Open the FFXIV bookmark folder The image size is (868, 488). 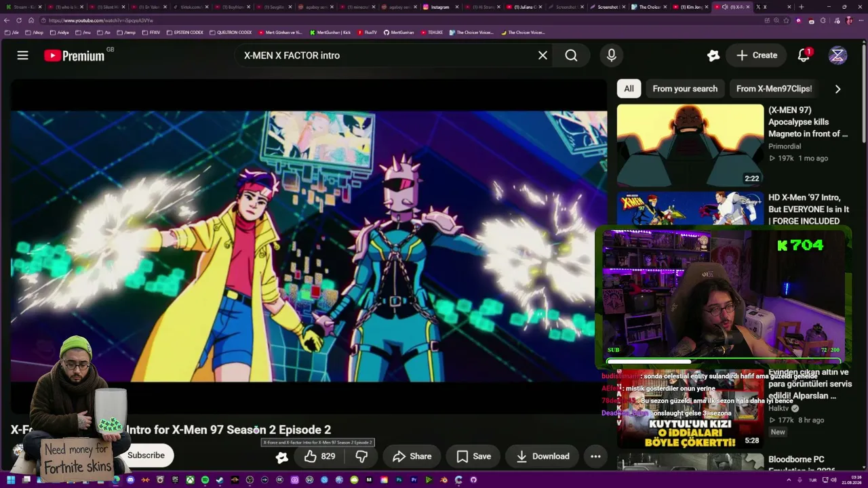[x=151, y=33]
